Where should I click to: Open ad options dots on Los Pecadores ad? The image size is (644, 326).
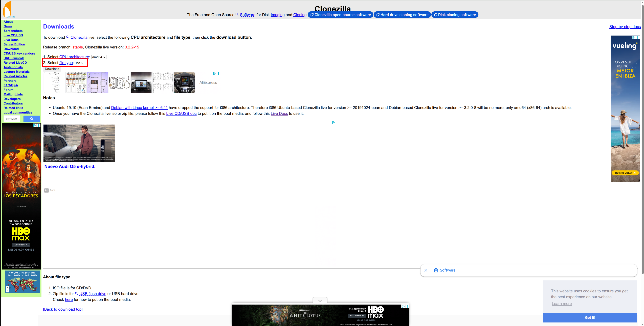click(39, 125)
